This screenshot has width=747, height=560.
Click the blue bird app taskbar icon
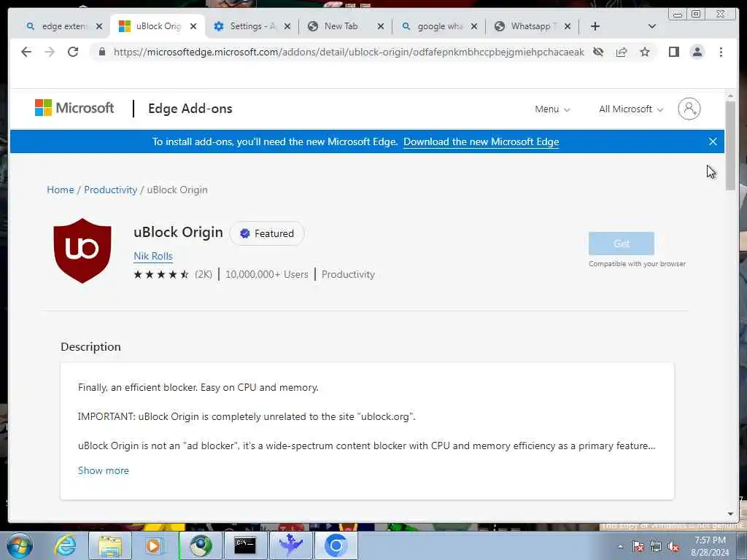291,545
